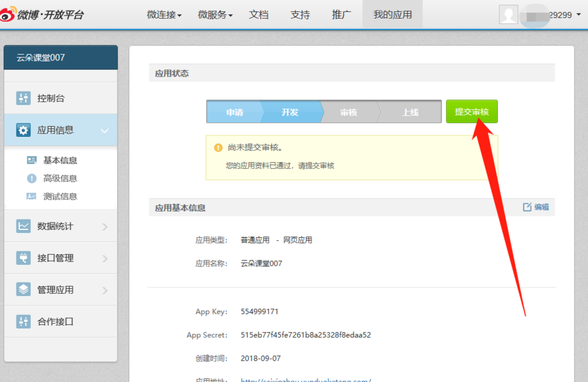
Task: Go to the 文档 menu item
Action: coord(258,15)
